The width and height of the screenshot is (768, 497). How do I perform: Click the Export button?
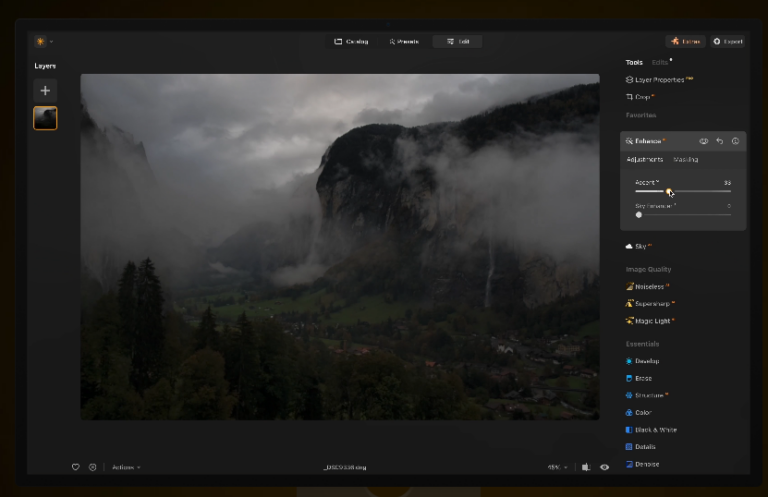pyautogui.click(x=728, y=41)
